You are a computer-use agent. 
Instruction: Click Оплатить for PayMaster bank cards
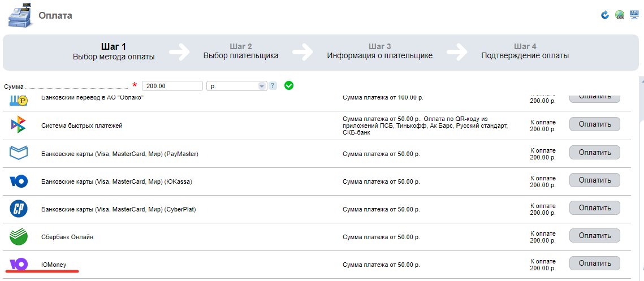(x=595, y=153)
